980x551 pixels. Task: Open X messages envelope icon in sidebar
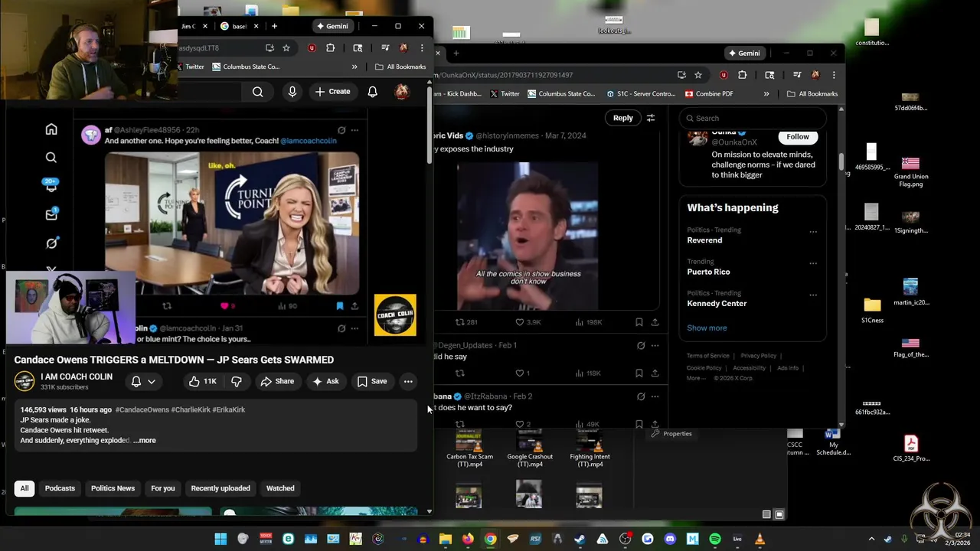(x=51, y=215)
